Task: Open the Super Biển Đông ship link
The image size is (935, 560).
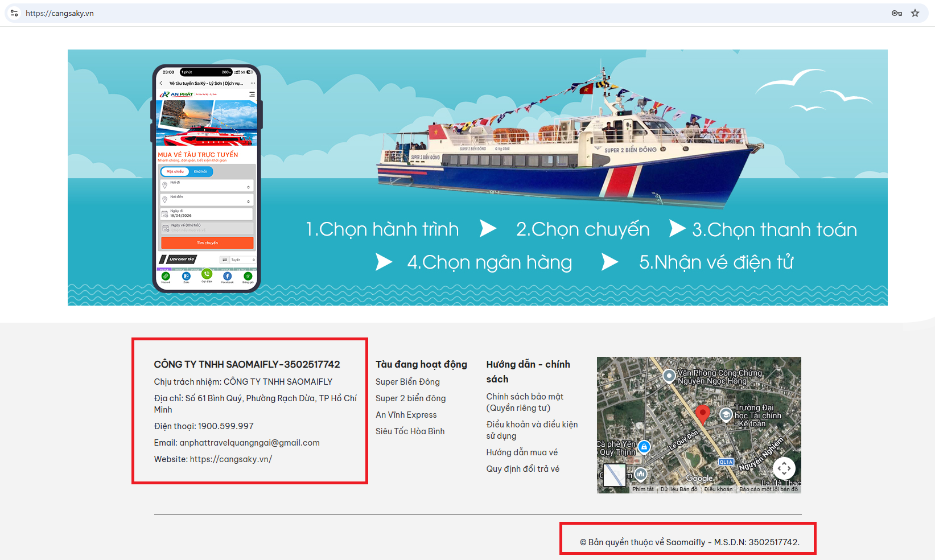Action: pos(407,382)
